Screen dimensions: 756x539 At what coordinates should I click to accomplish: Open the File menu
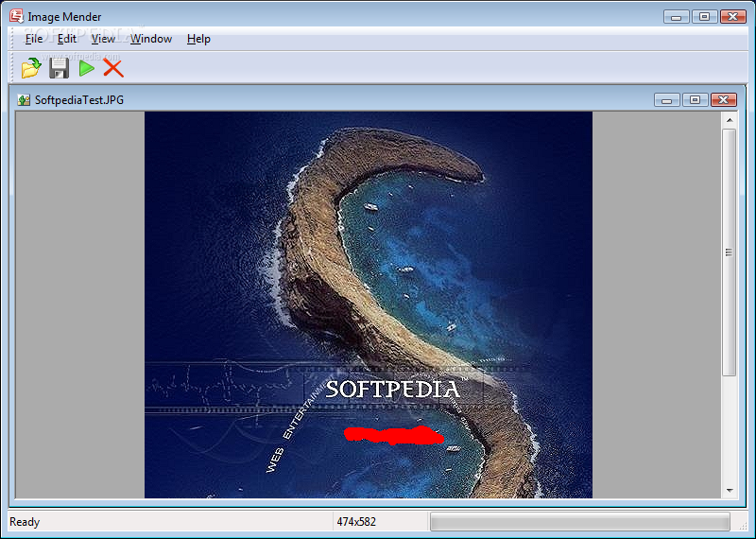pos(34,39)
